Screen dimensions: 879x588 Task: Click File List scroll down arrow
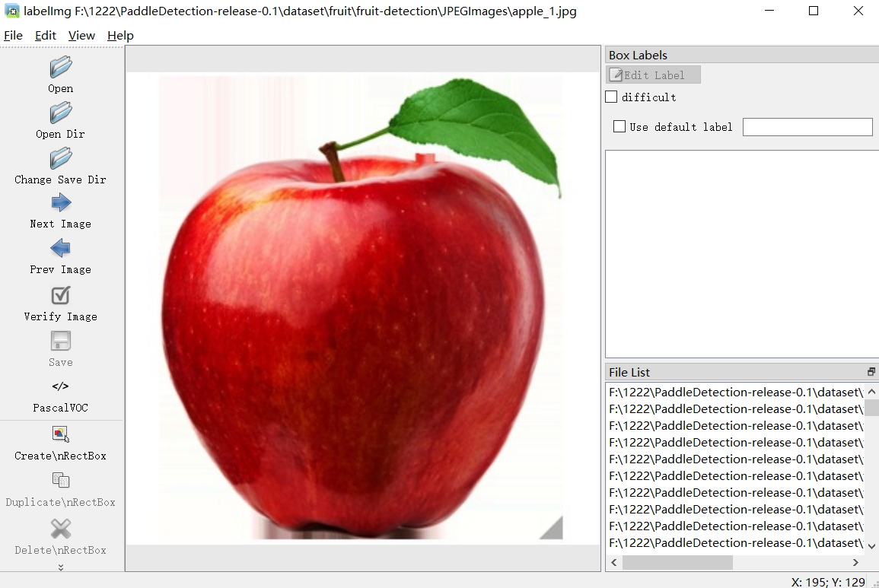click(x=871, y=546)
